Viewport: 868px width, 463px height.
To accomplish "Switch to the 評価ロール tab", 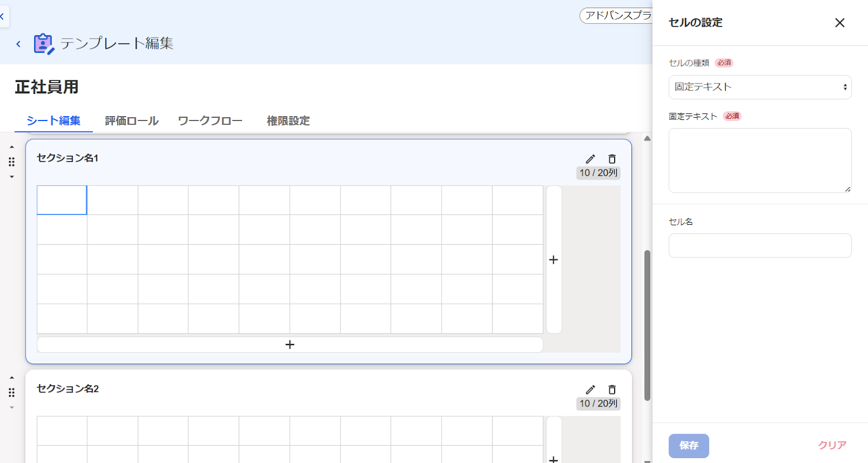I will click(132, 120).
